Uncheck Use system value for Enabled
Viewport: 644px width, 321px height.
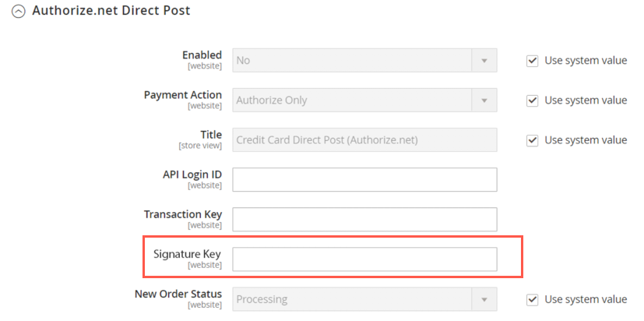(533, 61)
